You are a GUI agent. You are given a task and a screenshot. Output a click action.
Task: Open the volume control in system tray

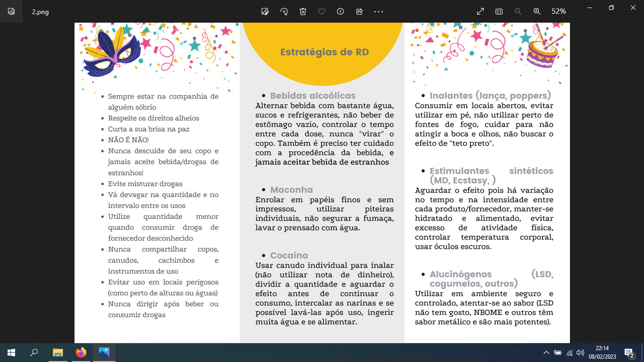(x=580, y=353)
